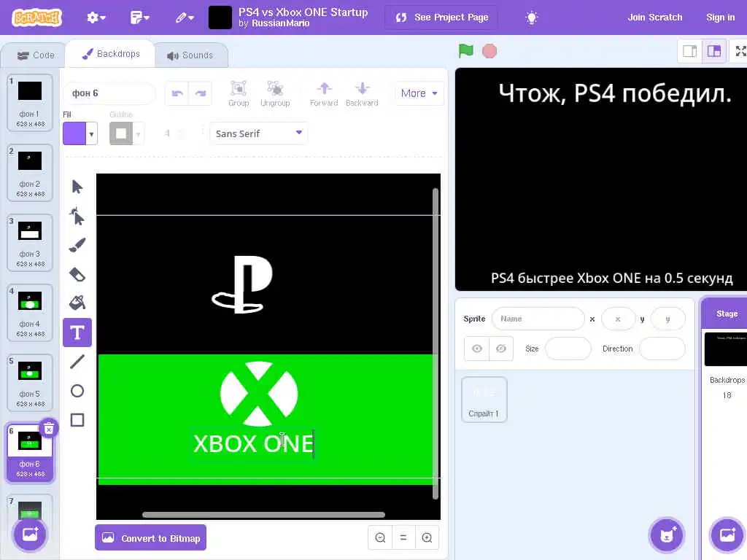This screenshot has height=560, width=747.
Task: Move selection Forward
Action: tap(324, 93)
